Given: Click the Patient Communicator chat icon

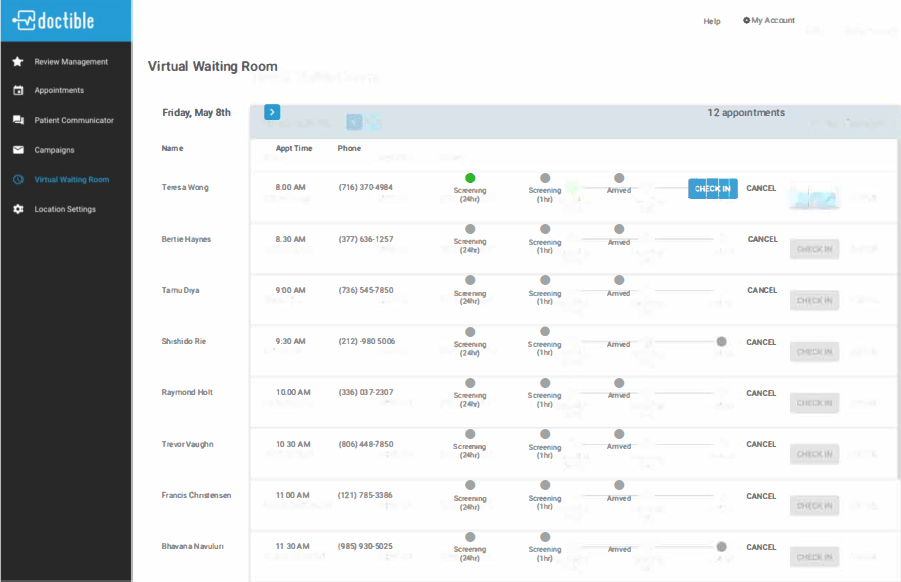Looking at the screenshot, I should (x=18, y=121).
